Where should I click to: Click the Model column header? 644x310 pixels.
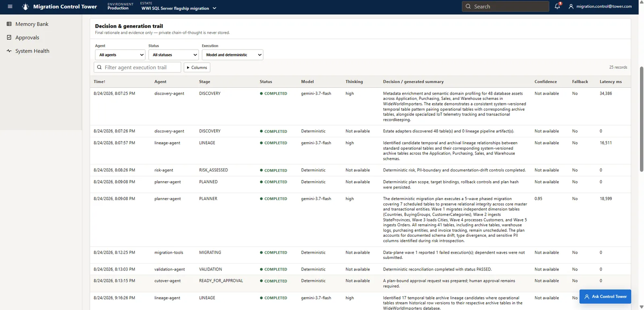pos(308,82)
